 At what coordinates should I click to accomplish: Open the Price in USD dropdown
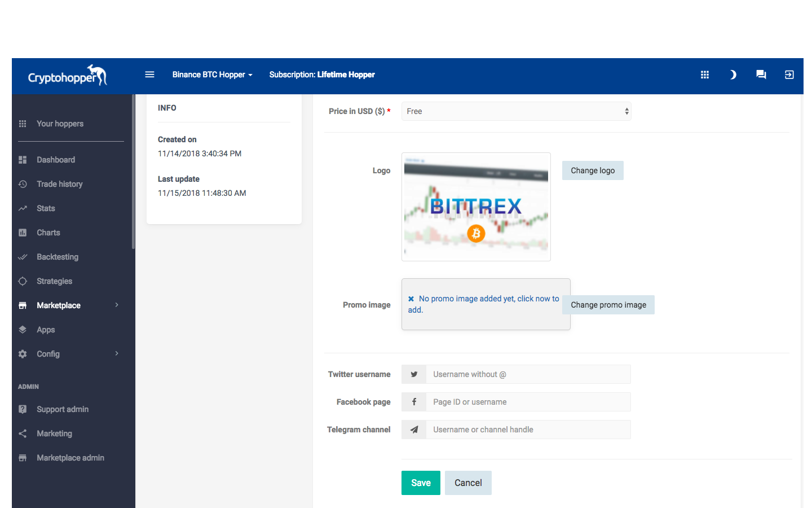click(x=517, y=111)
